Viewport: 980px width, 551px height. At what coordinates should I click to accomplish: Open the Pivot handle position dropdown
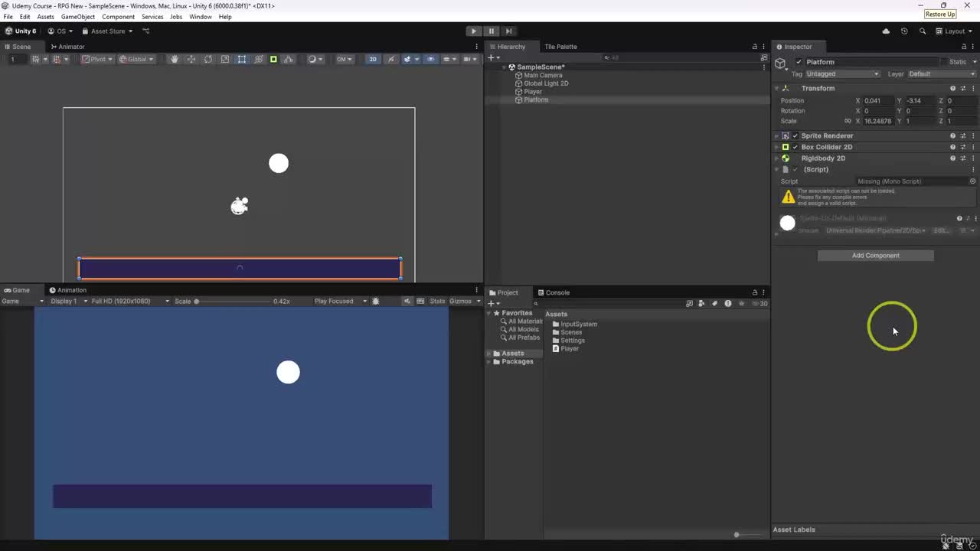[x=97, y=59]
